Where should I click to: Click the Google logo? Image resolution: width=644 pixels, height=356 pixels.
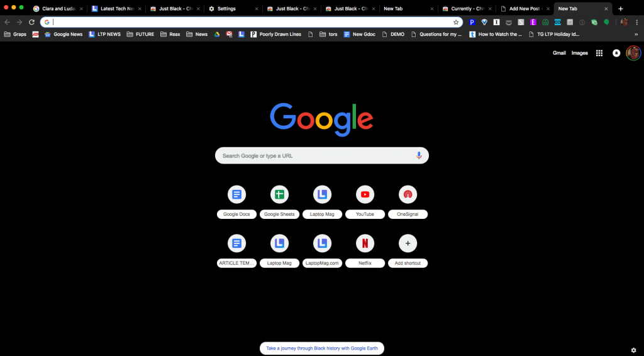pos(321,119)
